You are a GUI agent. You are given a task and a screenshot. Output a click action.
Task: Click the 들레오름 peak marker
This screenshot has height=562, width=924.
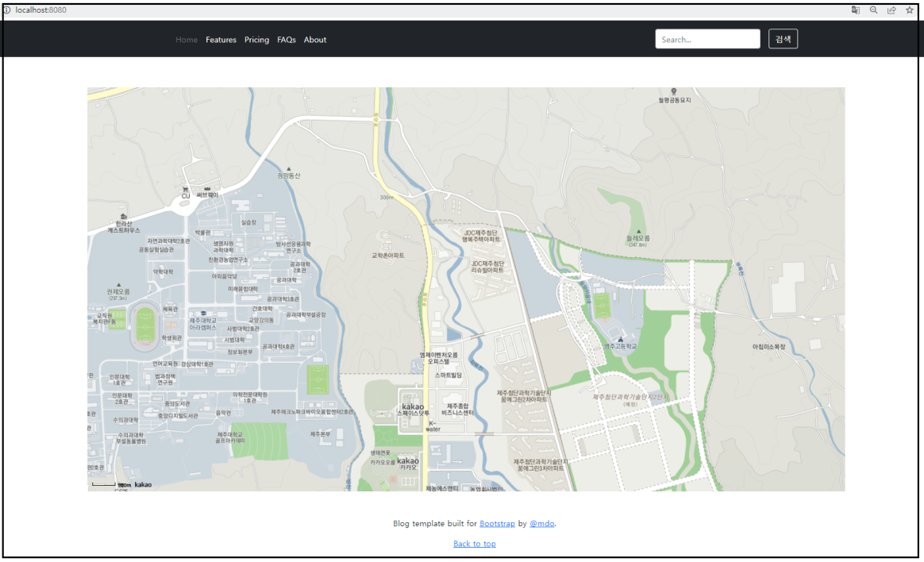coord(638,238)
